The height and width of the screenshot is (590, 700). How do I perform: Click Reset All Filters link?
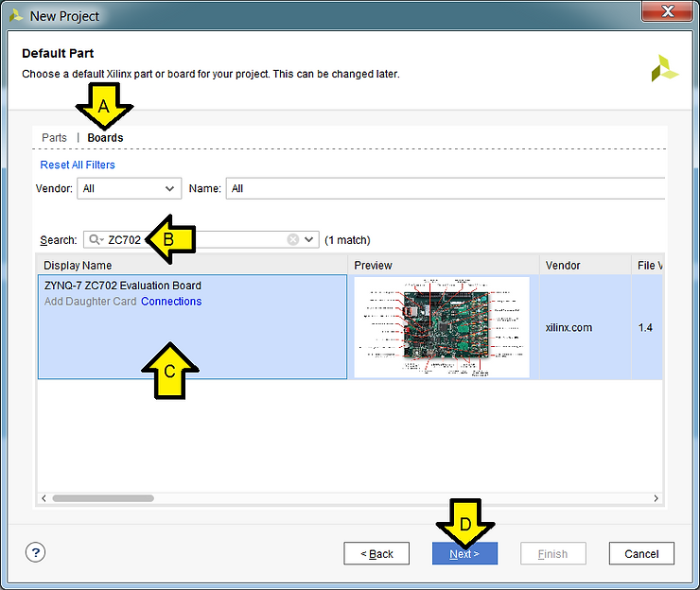[78, 165]
